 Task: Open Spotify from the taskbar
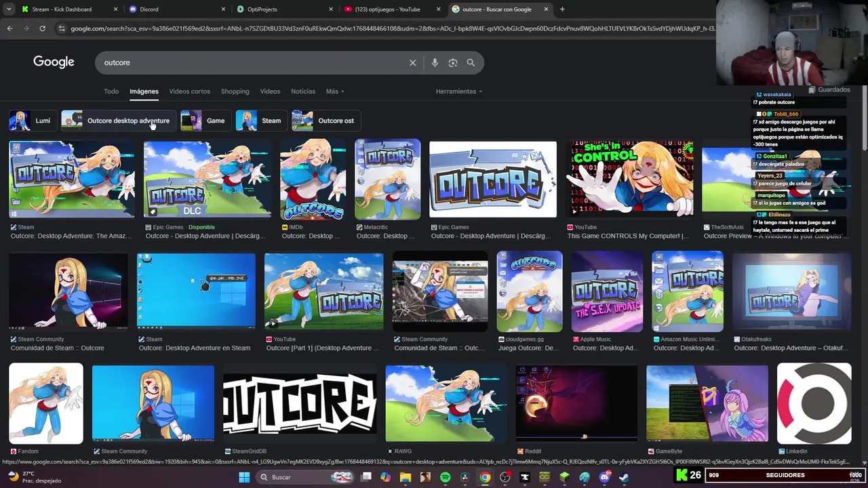[x=446, y=477]
